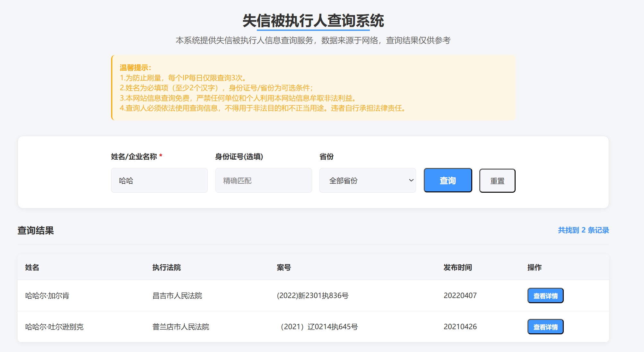Click the name 哈哈尔·吐尔逊别克 in results
Image resolution: width=644 pixels, height=352 pixels.
click(x=54, y=327)
